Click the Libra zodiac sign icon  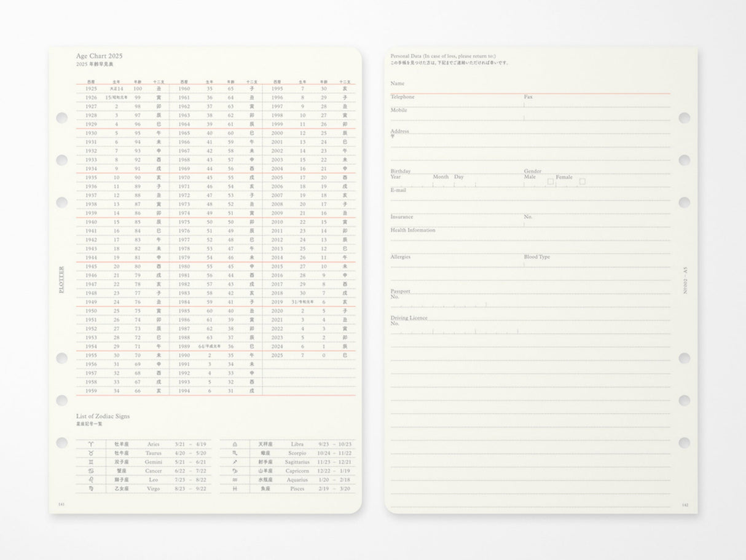[x=234, y=444]
